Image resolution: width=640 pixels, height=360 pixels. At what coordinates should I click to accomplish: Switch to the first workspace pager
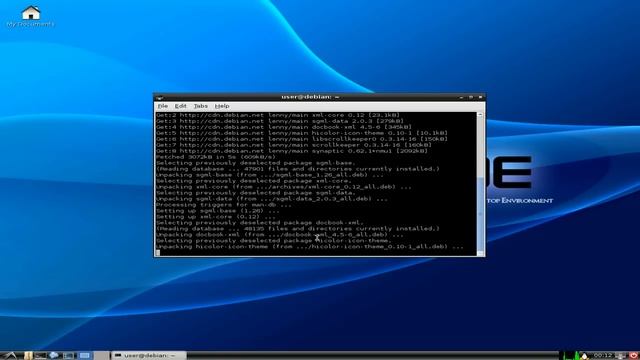pyautogui.click(x=85, y=356)
